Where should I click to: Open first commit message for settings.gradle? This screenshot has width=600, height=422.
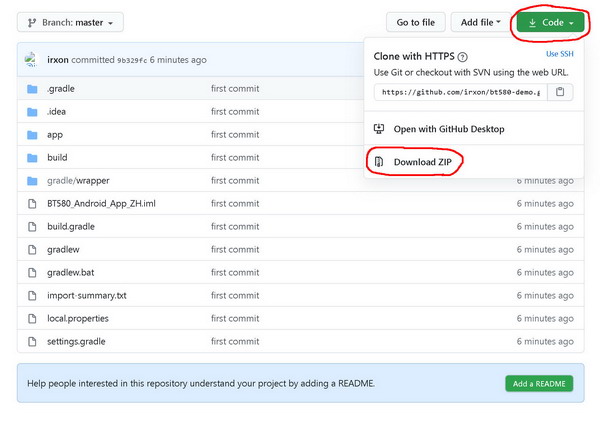click(235, 341)
